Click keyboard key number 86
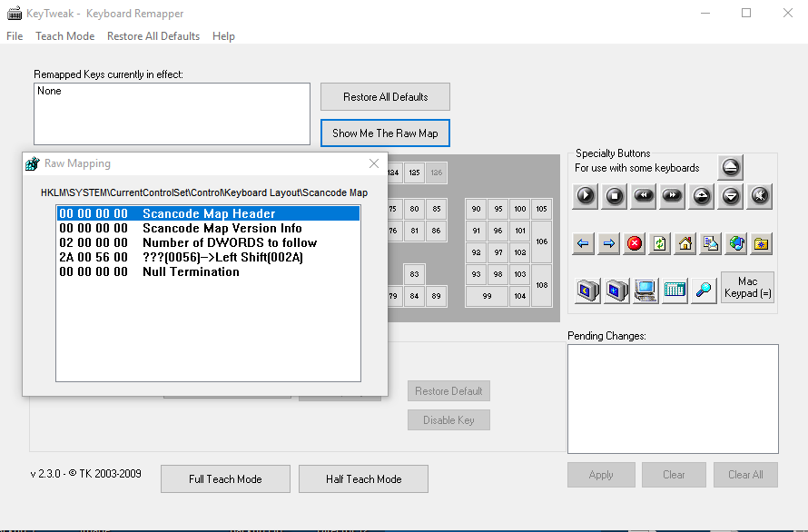Image resolution: width=808 pixels, height=532 pixels. click(x=437, y=231)
